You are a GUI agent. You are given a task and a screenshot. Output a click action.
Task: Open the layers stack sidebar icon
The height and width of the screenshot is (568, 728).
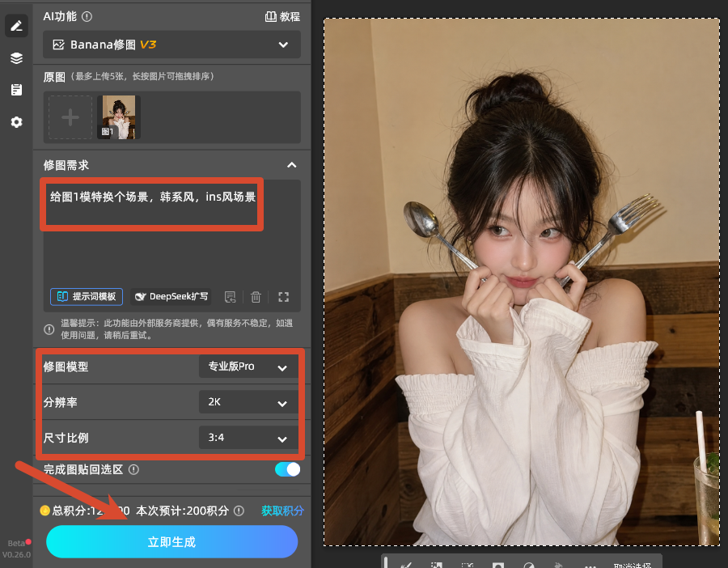tap(17, 58)
